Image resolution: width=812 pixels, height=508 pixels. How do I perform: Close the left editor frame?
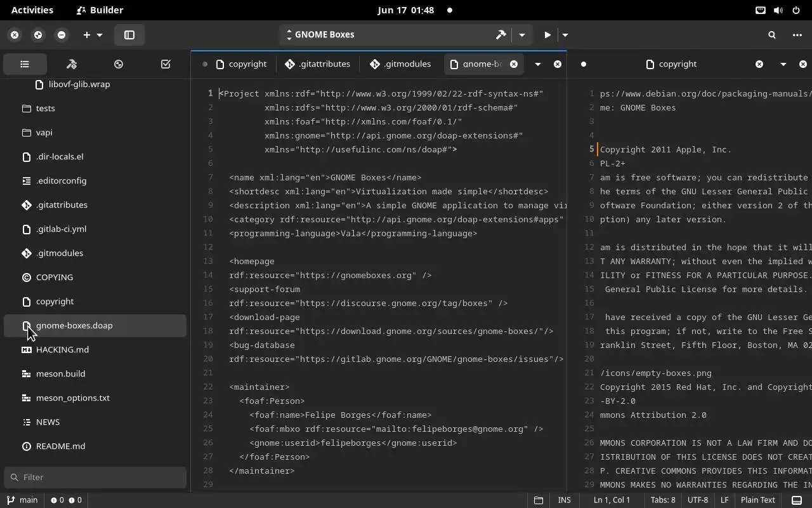click(558, 64)
